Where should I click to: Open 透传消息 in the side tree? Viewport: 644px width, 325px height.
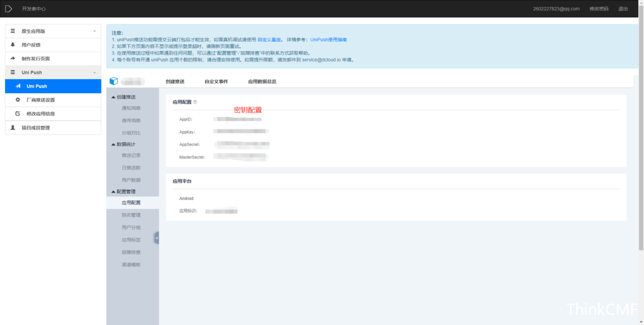coord(131,120)
